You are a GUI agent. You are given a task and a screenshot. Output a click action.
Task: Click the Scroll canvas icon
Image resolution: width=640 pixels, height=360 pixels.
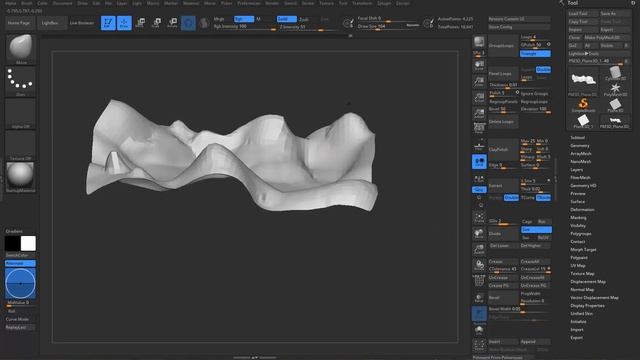pyautogui.click(x=479, y=65)
